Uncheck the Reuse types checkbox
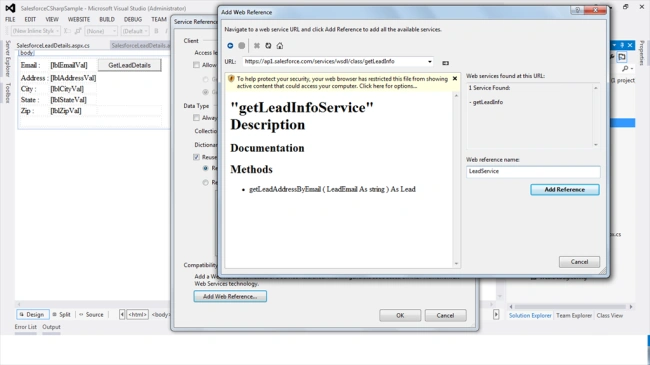This screenshot has height=365, width=650. [196, 157]
